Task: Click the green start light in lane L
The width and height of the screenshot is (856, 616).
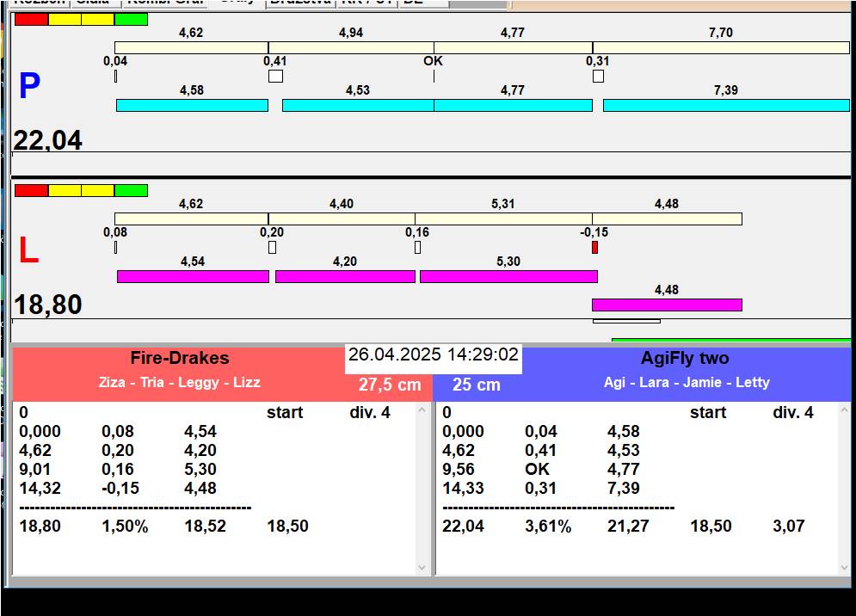Action: [131, 190]
